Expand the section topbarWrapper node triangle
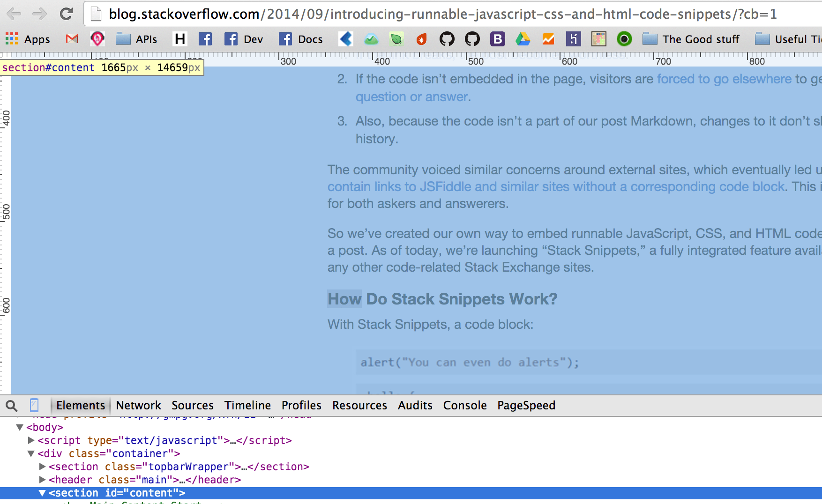Screen dimensions: 822x504 (x=42, y=467)
